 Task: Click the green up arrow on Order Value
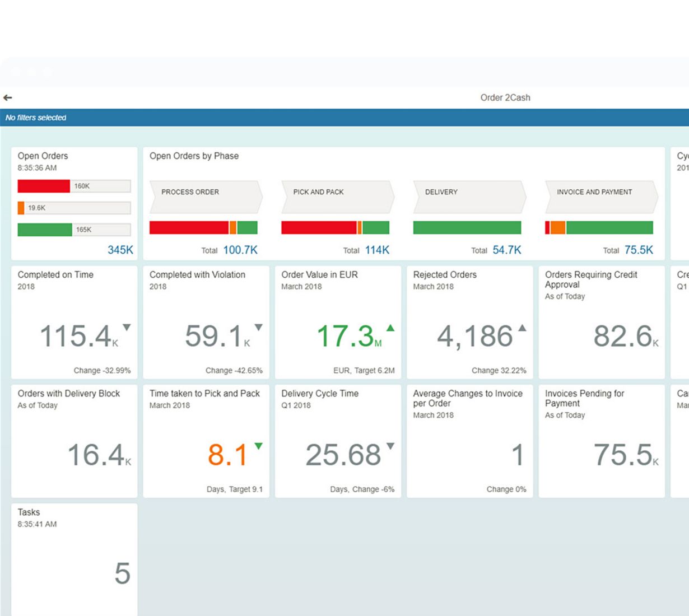pos(390,328)
